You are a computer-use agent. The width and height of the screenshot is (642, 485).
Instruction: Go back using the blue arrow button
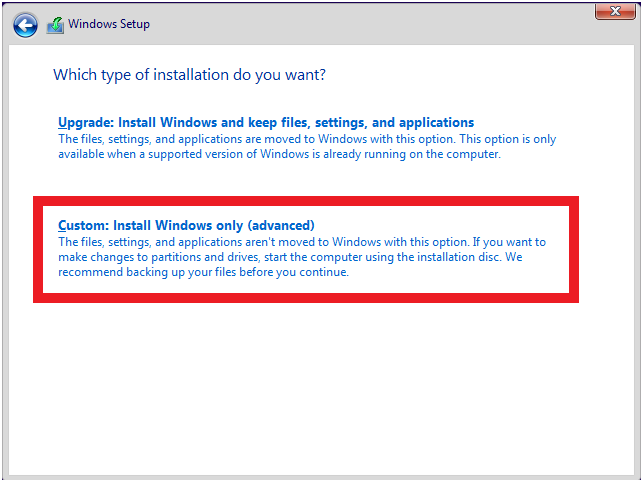(25, 25)
